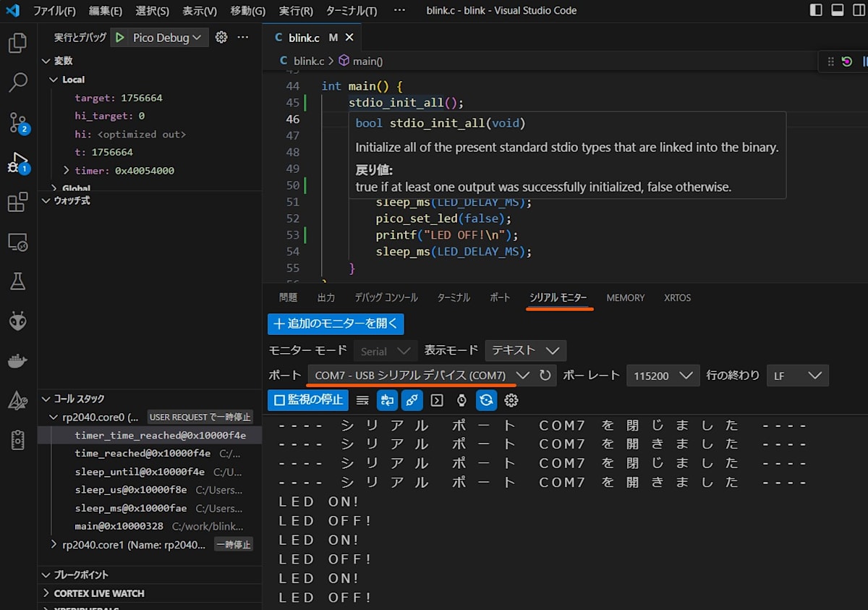Open the Testing flask icon
Image resolution: width=868 pixels, height=610 pixels.
point(17,281)
